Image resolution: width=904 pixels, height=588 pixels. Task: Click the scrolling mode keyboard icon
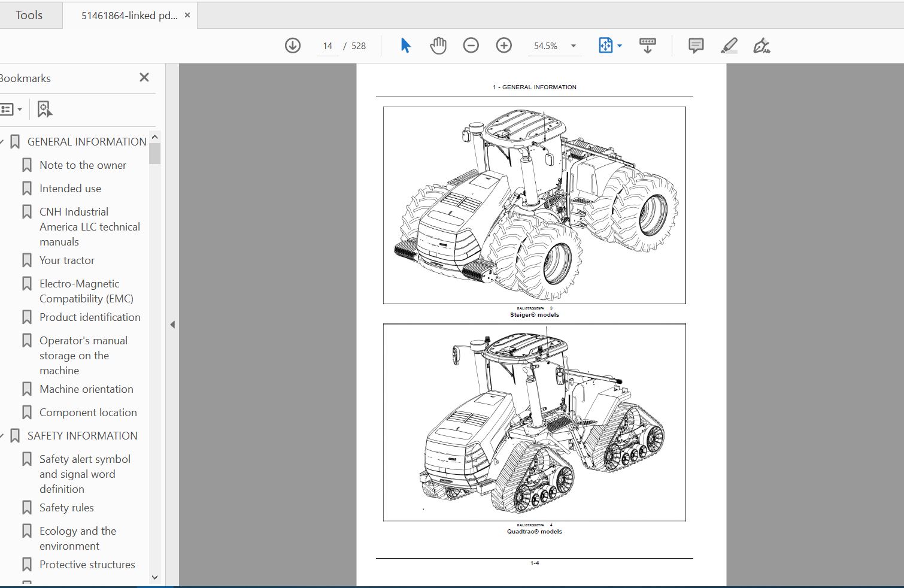(x=648, y=46)
